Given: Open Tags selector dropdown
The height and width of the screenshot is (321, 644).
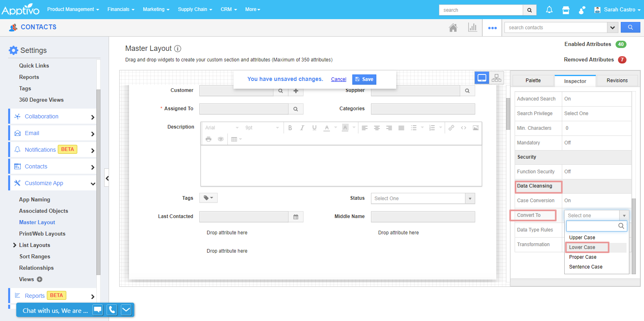Looking at the screenshot, I should pos(208,198).
